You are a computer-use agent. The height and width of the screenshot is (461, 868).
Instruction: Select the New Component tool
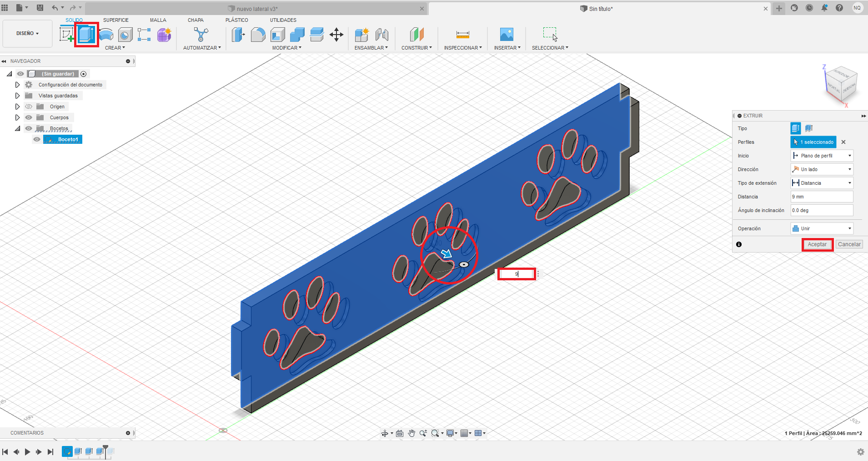point(362,35)
